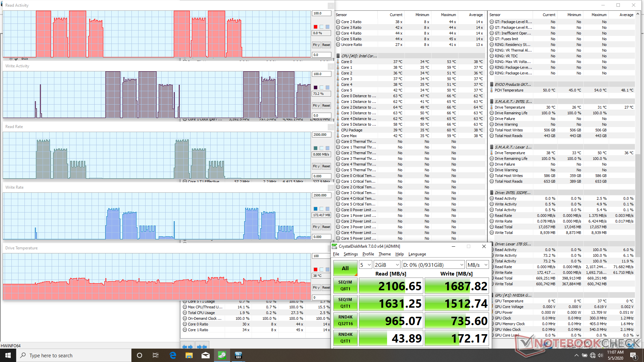Collapse the S.M.A.R.T.: Lexar sensor group
644x362 pixels.
click(491, 147)
